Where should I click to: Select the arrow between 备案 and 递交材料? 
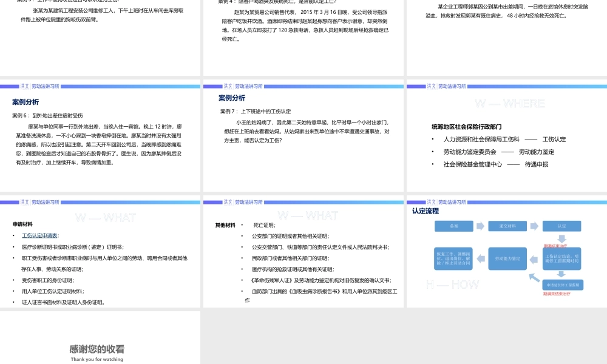(x=480, y=226)
